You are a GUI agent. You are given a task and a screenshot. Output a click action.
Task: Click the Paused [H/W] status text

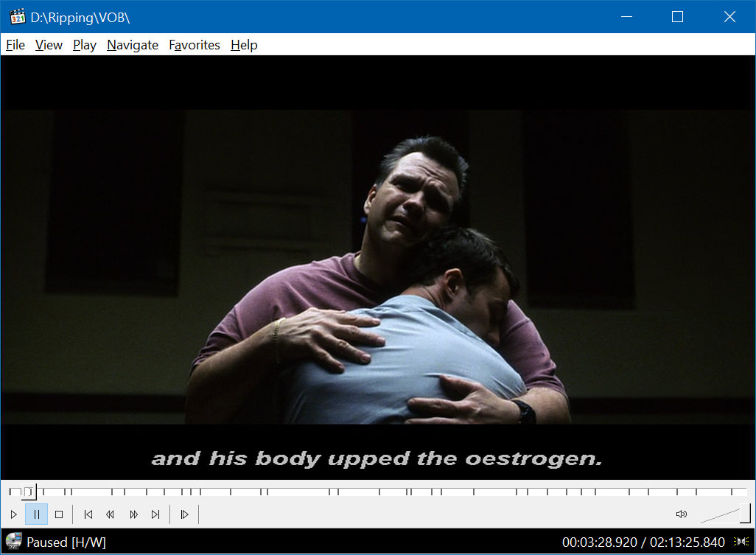coord(66,542)
